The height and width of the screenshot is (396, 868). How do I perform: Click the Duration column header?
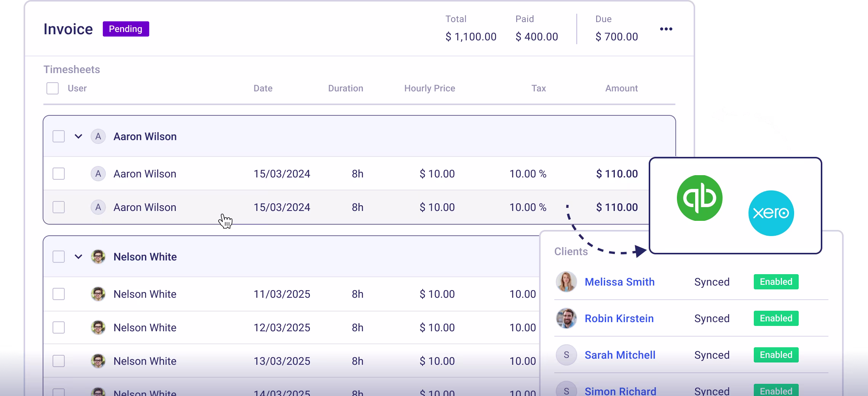click(346, 88)
